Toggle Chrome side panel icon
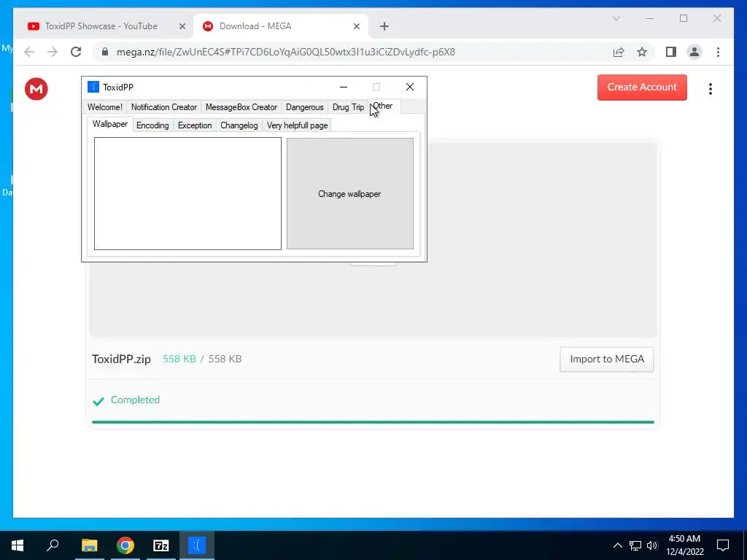747x560 pixels. (x=671, y=52)
